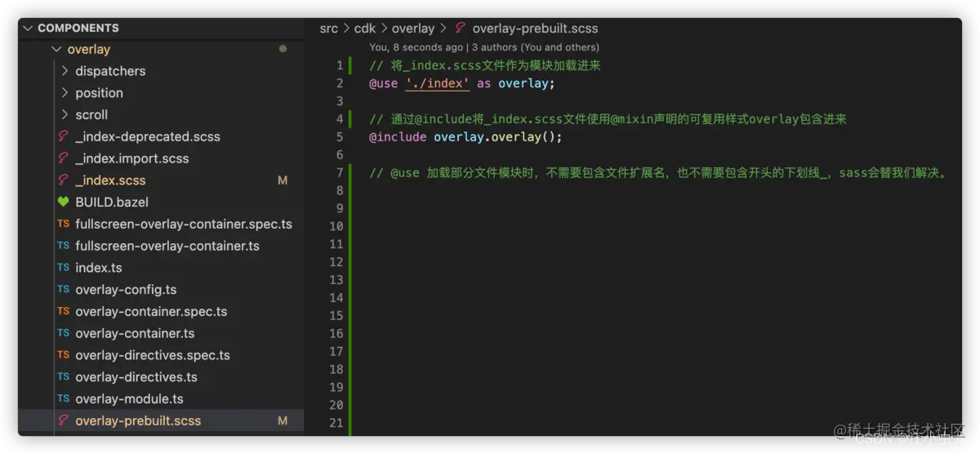
Task: Select overlay-prebuilt.scss in the explorer
Action: point(138,421)
